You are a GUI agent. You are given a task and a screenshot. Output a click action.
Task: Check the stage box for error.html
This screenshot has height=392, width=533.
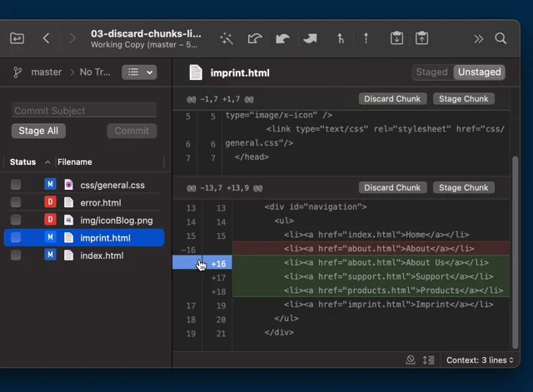(16, 202)
